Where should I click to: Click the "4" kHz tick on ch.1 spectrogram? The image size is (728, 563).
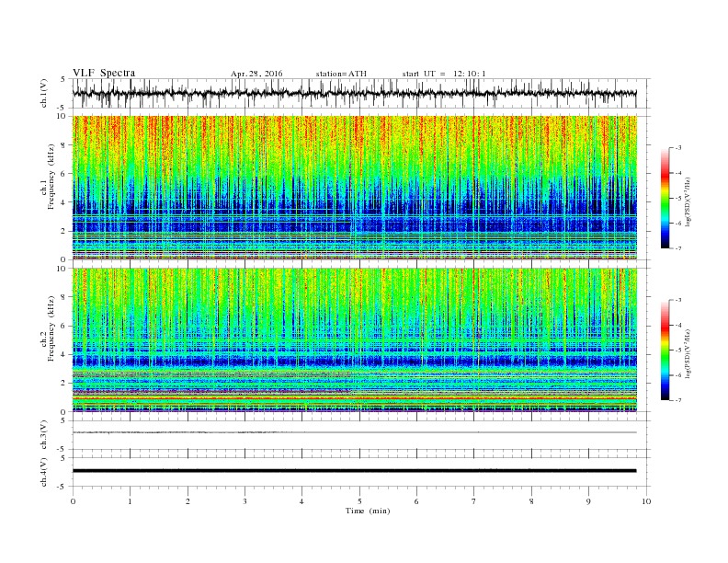coord(63,202)
